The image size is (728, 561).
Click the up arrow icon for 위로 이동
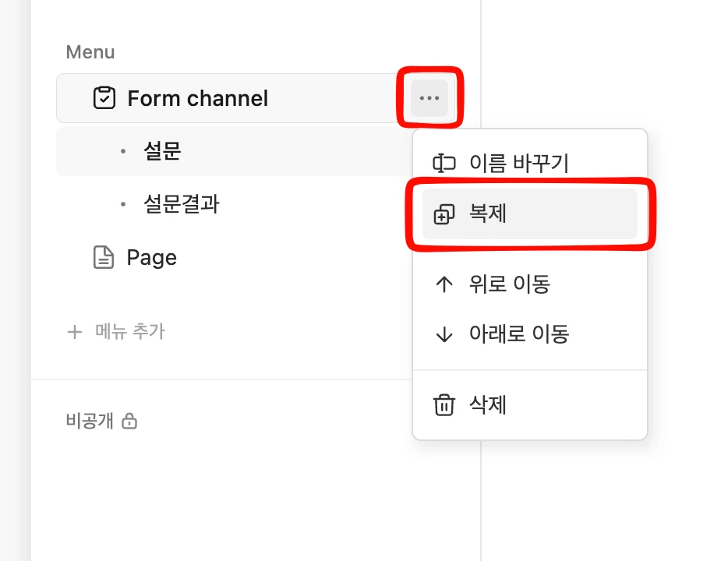click(x=444, y=284)
